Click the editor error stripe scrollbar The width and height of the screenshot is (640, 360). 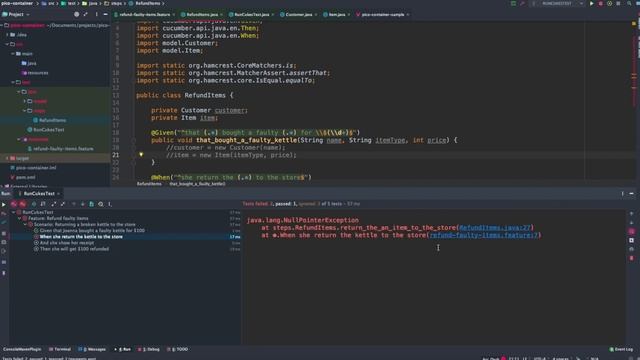(634, 102)
